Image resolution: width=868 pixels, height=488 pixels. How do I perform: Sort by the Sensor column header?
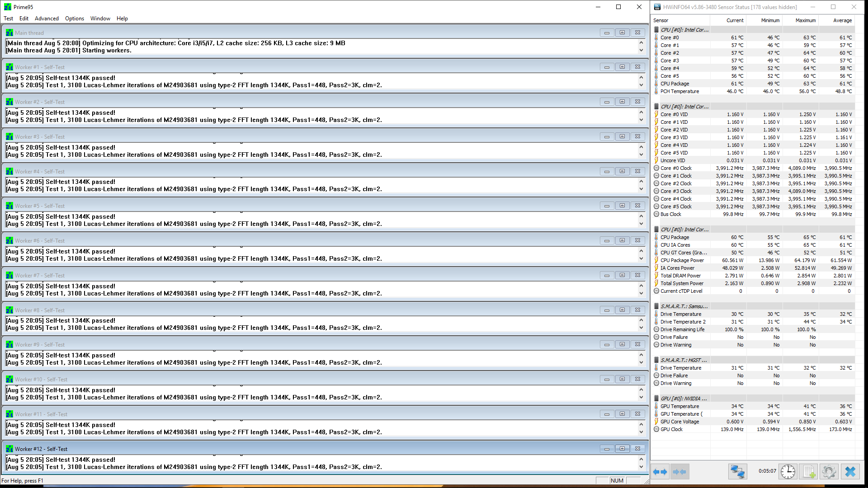(x=680, y=20)
